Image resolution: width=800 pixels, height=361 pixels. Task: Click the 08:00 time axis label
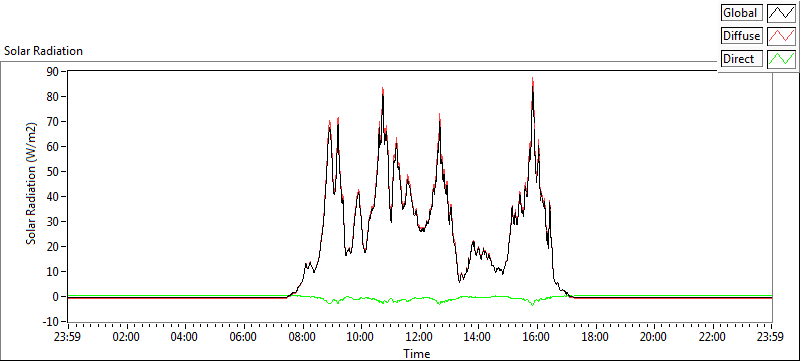[x=302, y=337]
